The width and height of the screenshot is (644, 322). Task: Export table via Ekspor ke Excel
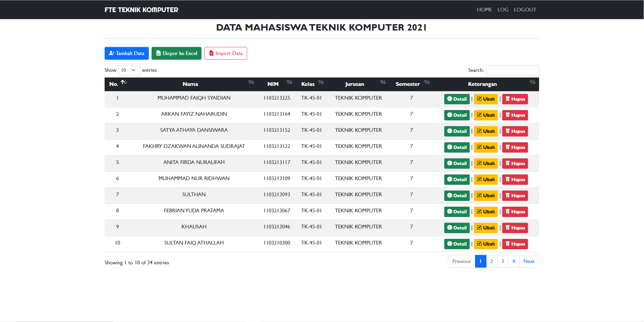[x=176, y=53]
